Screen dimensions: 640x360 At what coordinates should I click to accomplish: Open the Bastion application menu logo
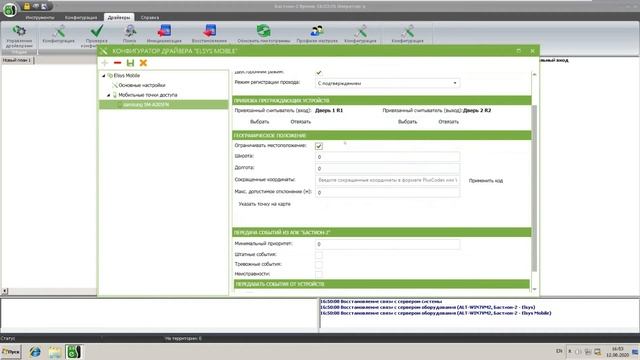(x=9, y=9)
